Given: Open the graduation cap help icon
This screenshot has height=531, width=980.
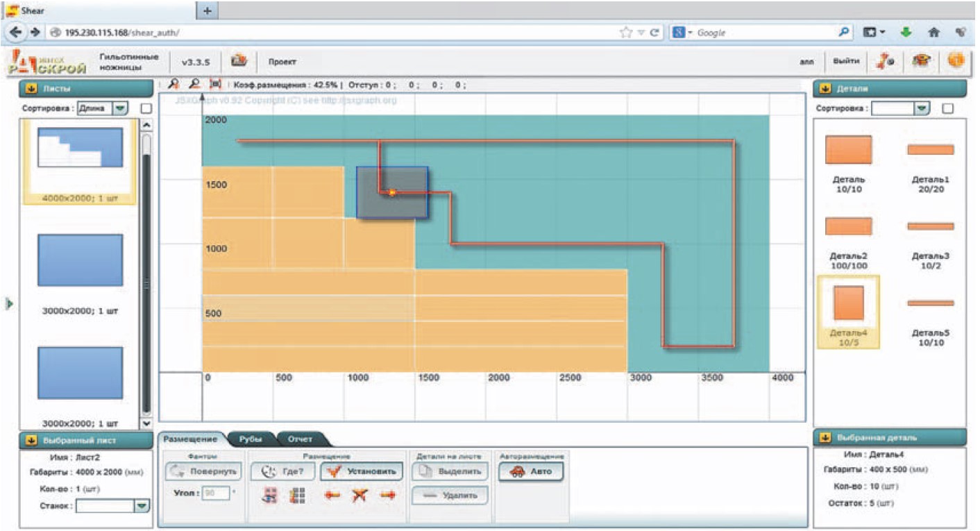Looking at the screenshot, I should (x=921, y=61).
